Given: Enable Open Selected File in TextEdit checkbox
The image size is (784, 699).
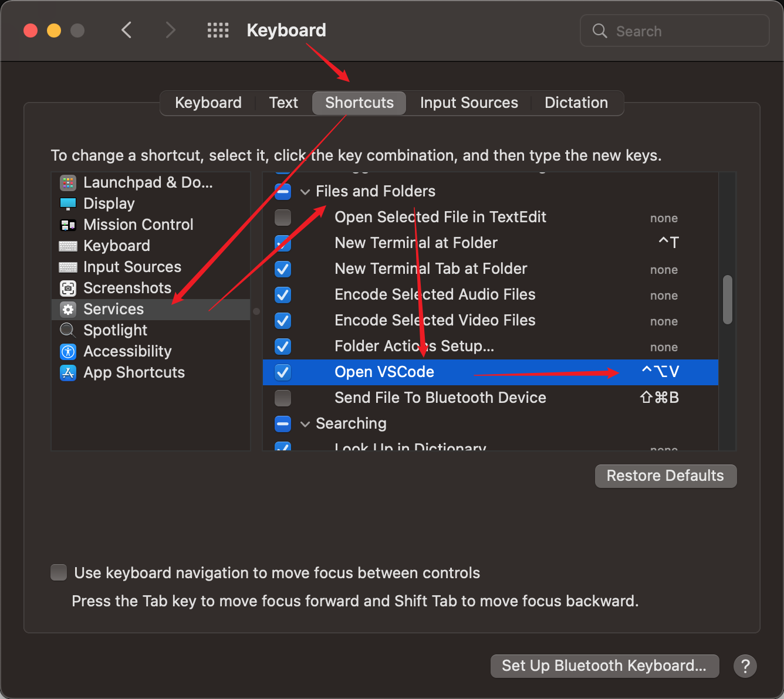Looking at the screenshot, I should click(x=283, y=218).
